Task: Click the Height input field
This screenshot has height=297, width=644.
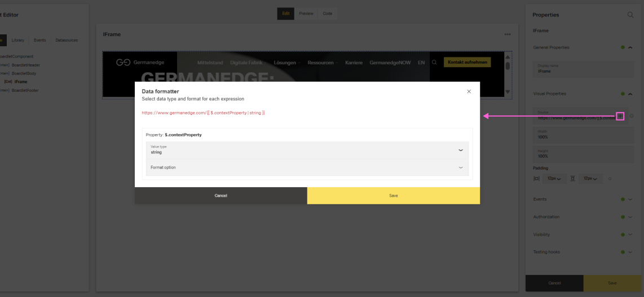Action: [584, 154]
